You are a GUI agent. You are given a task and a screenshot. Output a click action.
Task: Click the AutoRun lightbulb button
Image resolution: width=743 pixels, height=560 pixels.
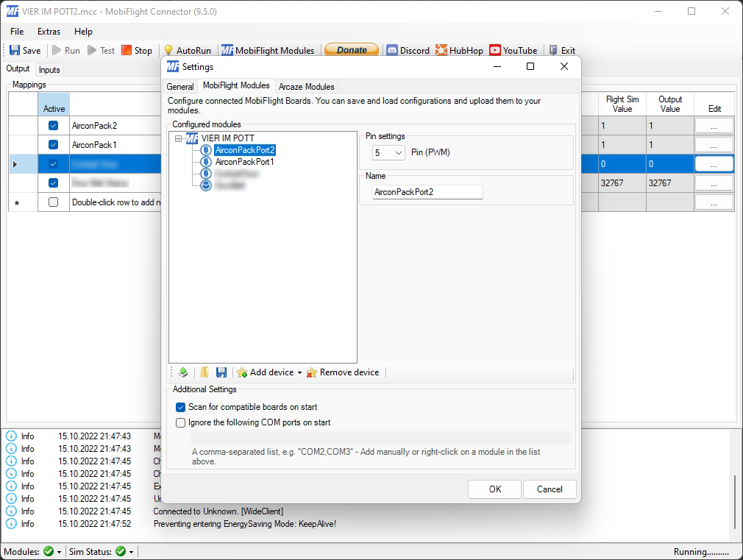click(187, 51)
